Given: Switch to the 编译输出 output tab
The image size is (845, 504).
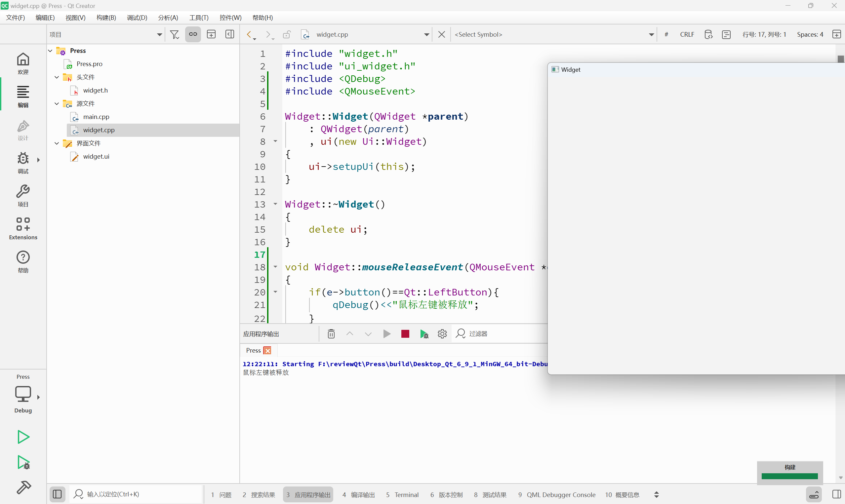Looking at the screenshot, I should 358,494.
